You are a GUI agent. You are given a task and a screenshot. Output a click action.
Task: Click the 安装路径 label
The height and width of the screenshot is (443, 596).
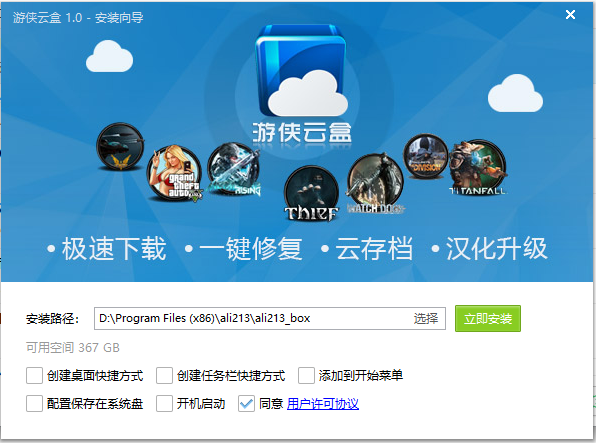(52, 319)
